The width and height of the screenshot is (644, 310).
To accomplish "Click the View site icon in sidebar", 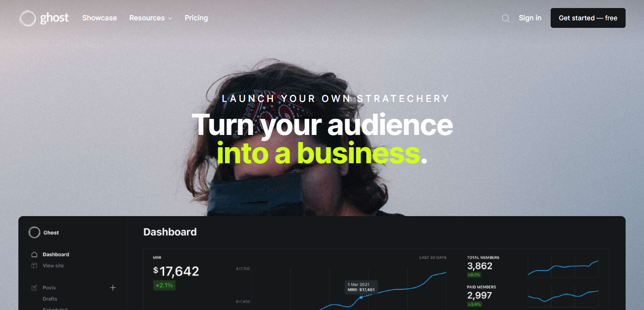I will pos(34,266).
